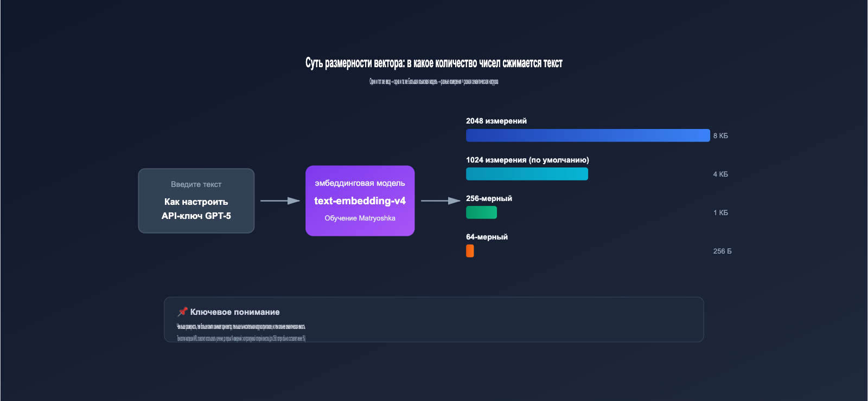
Task: Click the size value 4 КБ
Action: coord(720,174)
